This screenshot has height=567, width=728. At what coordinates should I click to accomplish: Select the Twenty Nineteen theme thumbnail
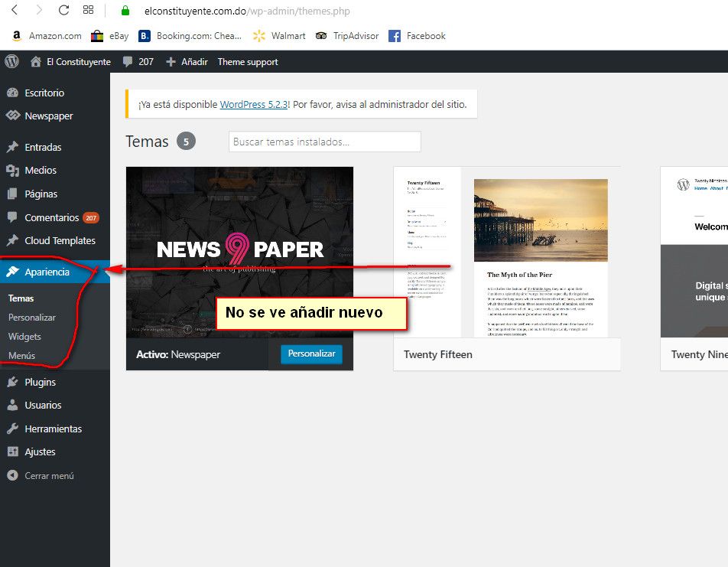(x=694, y=253)
